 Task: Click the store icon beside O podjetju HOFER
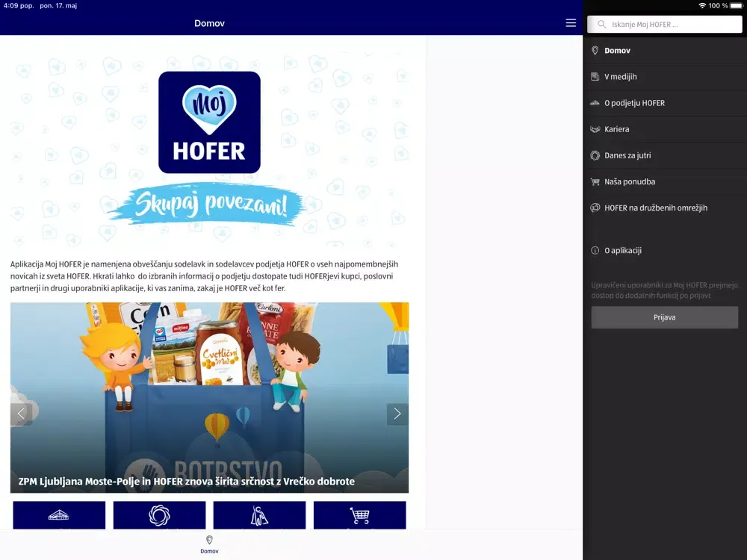(595, 102)
